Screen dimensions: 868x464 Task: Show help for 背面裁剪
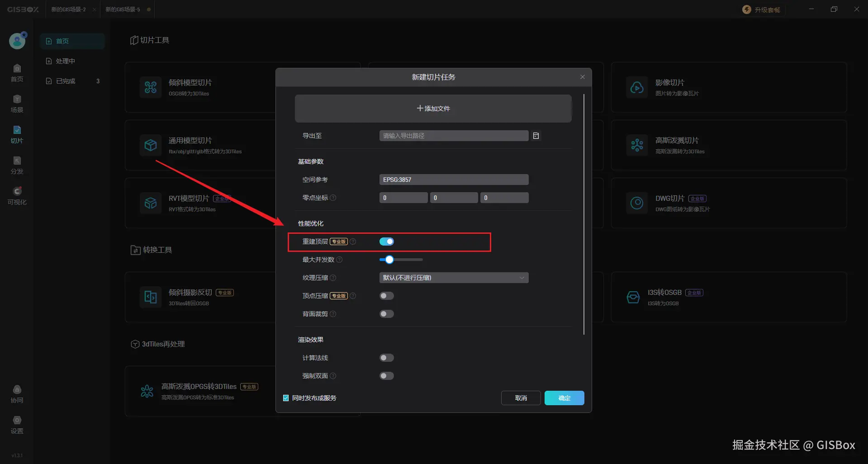tap(333, 314)
